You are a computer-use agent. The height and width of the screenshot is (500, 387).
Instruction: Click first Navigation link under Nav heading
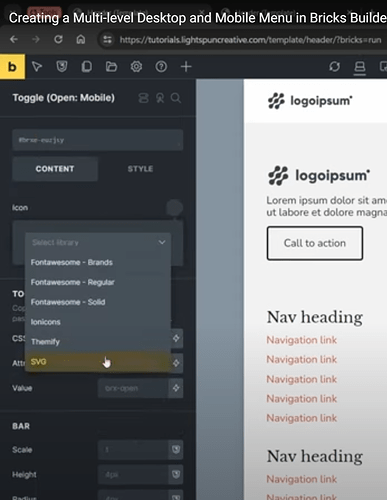click(x=302, y=340)
